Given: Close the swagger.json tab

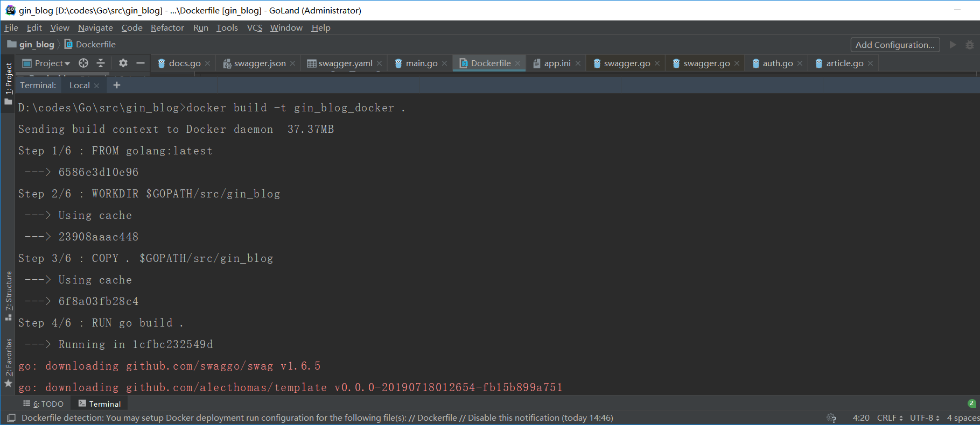Looking at the screenshot, I should pos(293,63).
